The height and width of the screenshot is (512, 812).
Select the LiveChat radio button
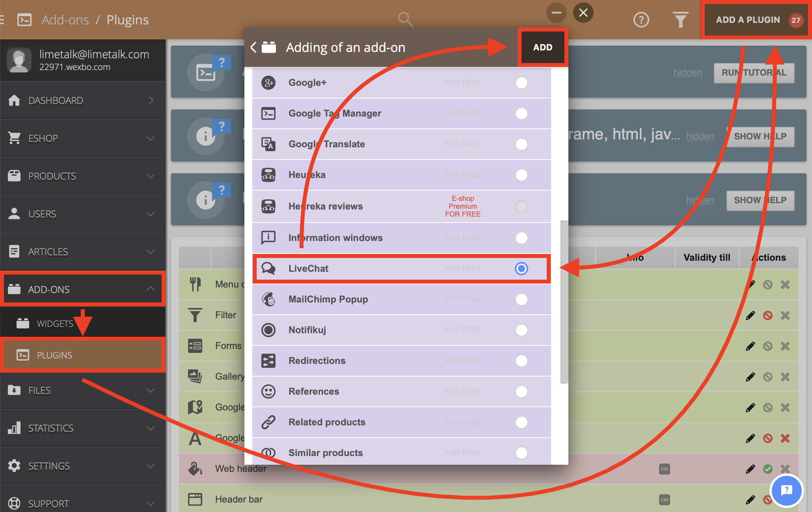521,269
